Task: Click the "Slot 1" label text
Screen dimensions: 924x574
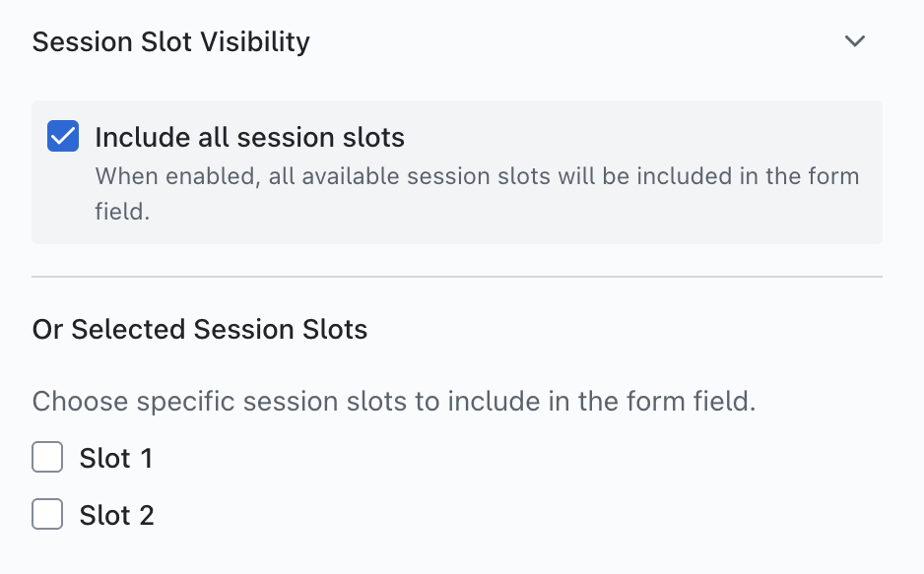Action: point(116,459)
